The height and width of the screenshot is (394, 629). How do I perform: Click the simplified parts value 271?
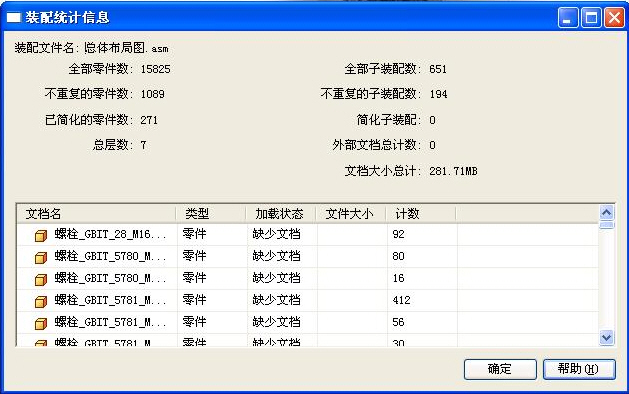point(149,120)
